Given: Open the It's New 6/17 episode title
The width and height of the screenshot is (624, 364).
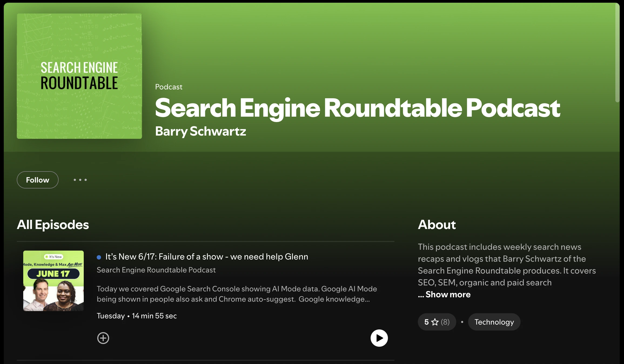Looking at the screenshot, I should (x=207, y=257).
